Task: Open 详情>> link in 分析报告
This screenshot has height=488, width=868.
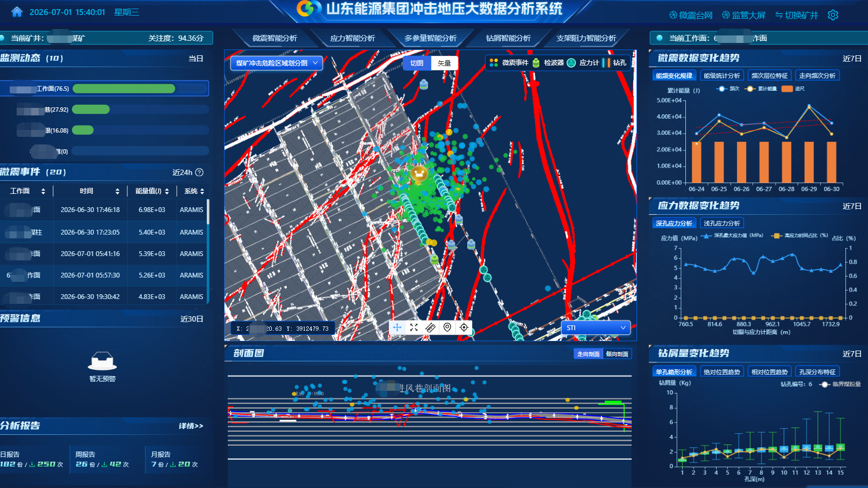Action: [x=191, y=426]
